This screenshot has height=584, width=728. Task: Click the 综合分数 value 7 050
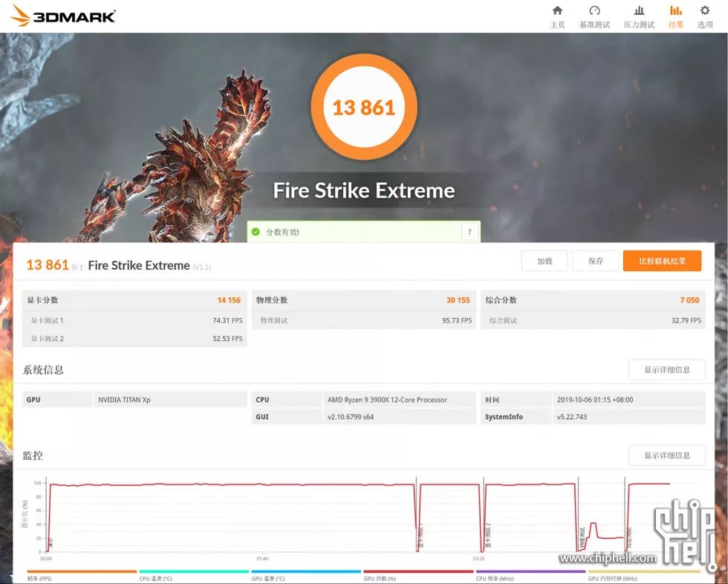click(689, 300)
